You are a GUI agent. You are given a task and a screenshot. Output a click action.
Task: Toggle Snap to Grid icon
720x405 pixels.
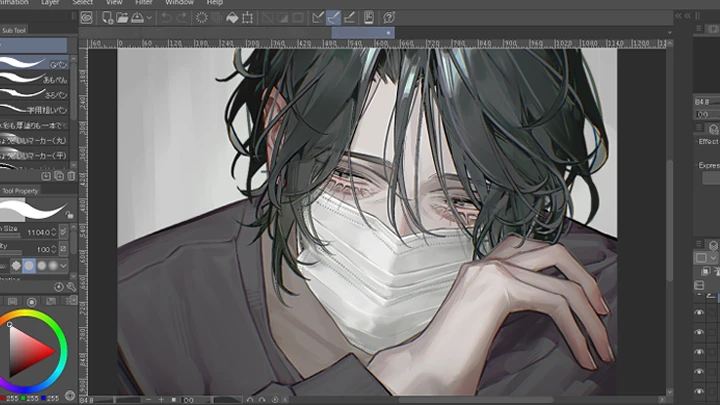click(x=349, y=18)
